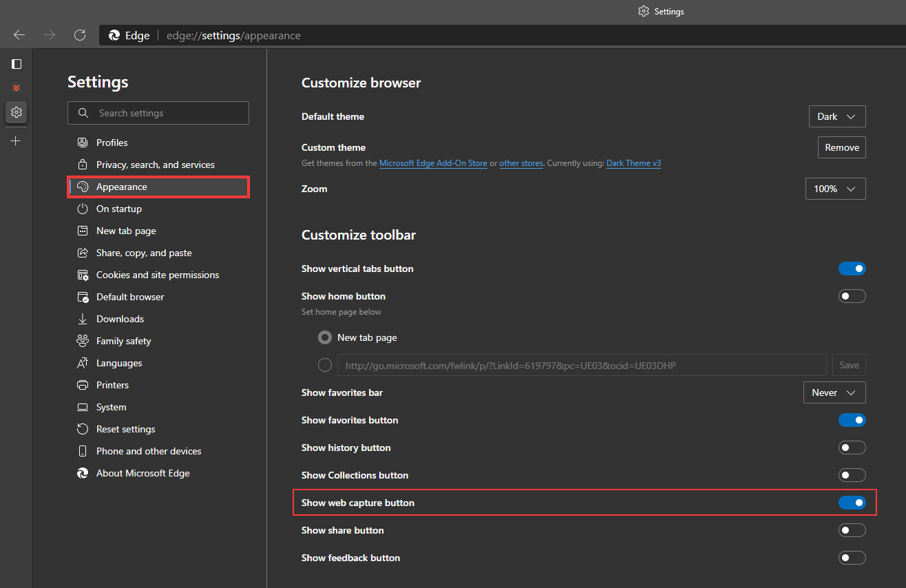This screenshot has height=588, width=906.
Task: Select the custom URL radio button
Action: 325,365
